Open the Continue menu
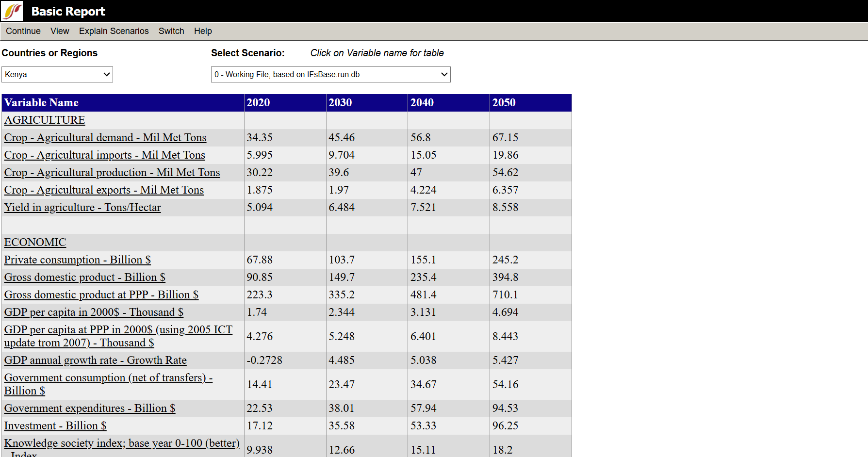The height and width of the screenshot is (457, 868). pyautogui.click(x=23, y=31)
